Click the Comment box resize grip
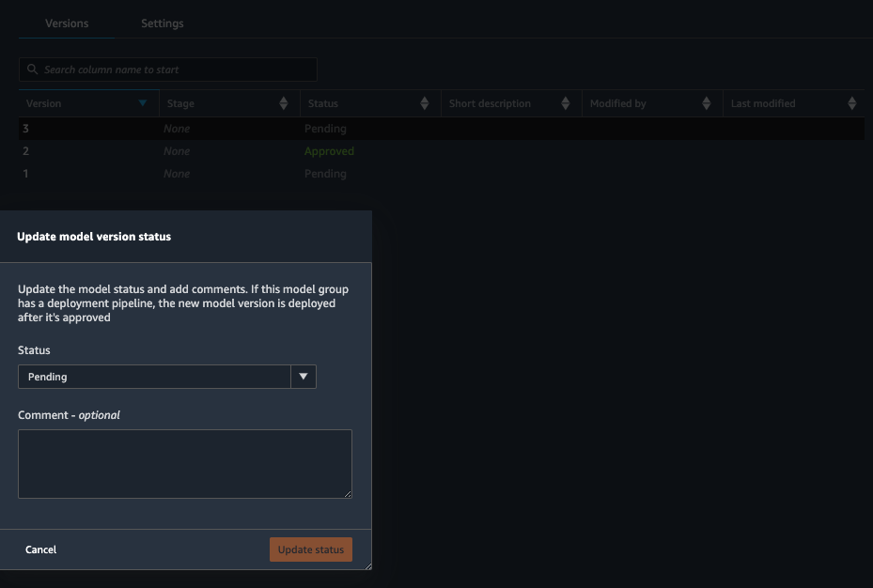 click(x=348, y=494)
